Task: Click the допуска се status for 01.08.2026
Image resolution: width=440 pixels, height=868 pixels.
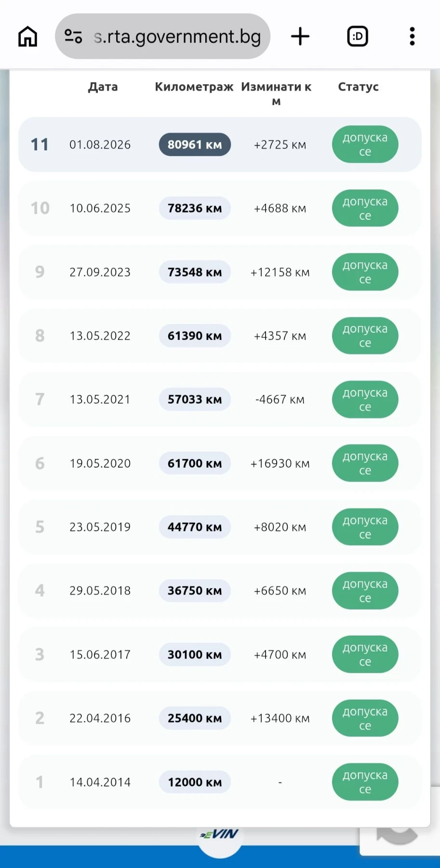Action: click(x=365, y=145)
